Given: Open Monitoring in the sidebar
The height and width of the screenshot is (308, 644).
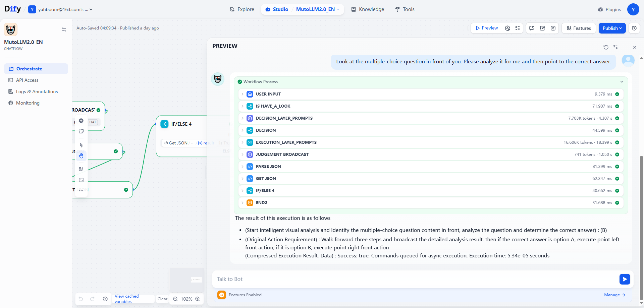Looking at the screenshot, I should (x=36, y=103).
